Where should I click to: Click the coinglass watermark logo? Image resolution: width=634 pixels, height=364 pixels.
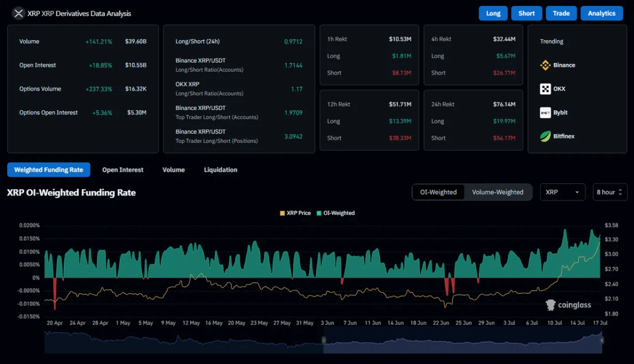point(568,305)
